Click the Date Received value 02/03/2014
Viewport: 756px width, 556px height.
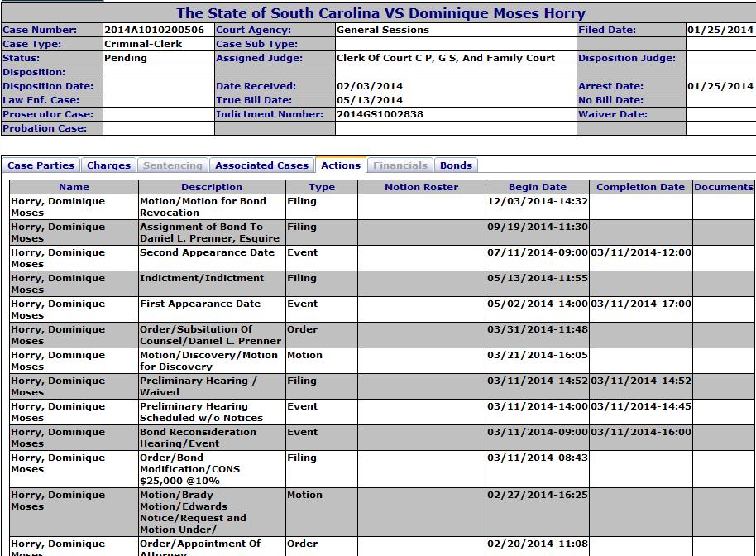click(x=370, y=86)
